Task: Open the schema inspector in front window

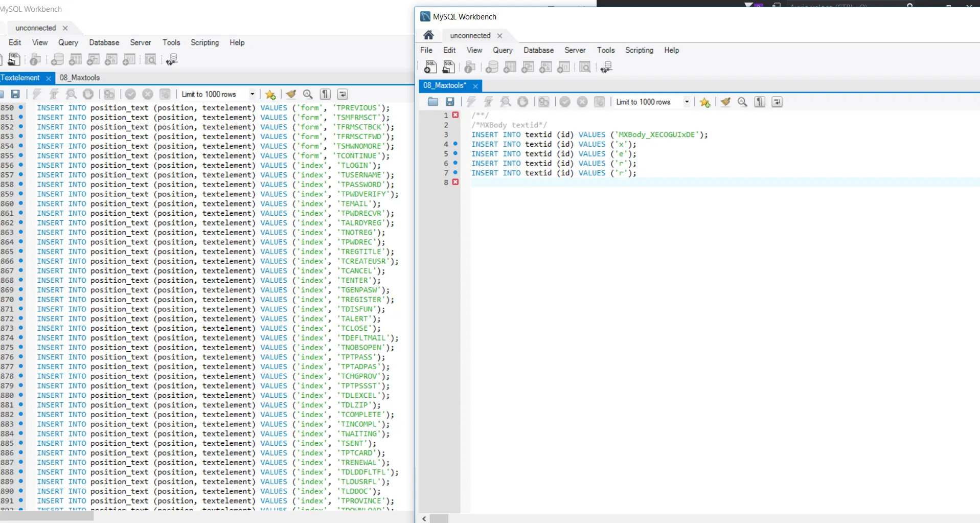Action: click(x=470, y=67)
